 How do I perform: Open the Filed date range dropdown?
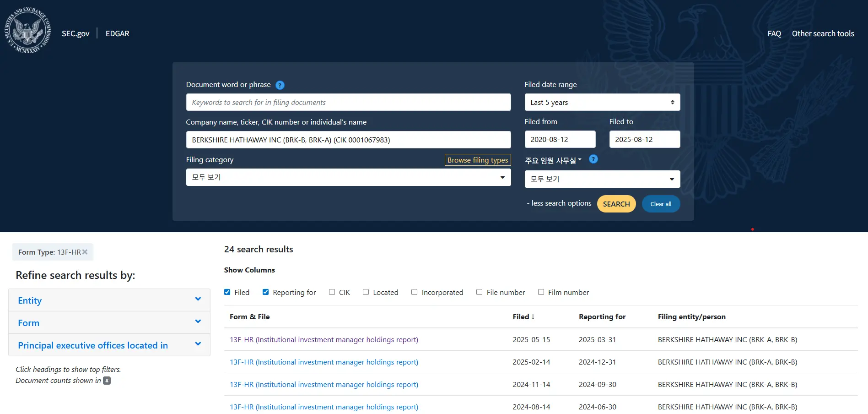coord(602,102)
